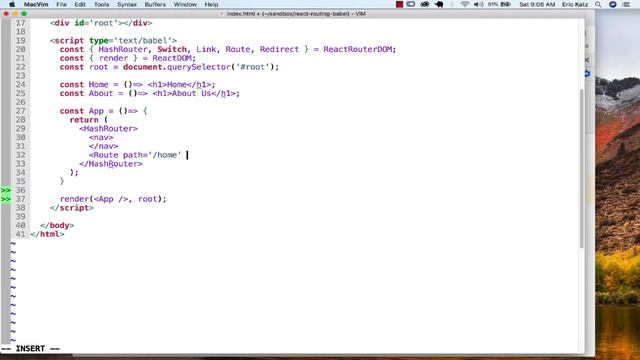640x360 pixels.
Task: Click the <div id='root'> line
Action: (101, 23)
